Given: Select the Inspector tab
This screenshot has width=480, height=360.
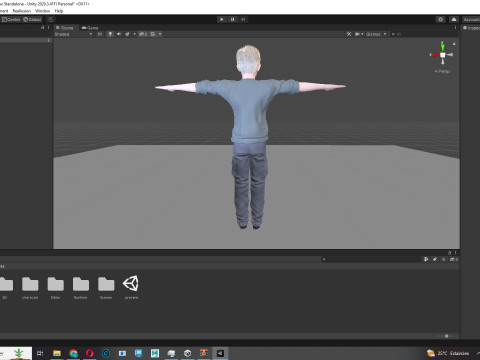Looking at the screenshot, I should [x=471, y=28].
